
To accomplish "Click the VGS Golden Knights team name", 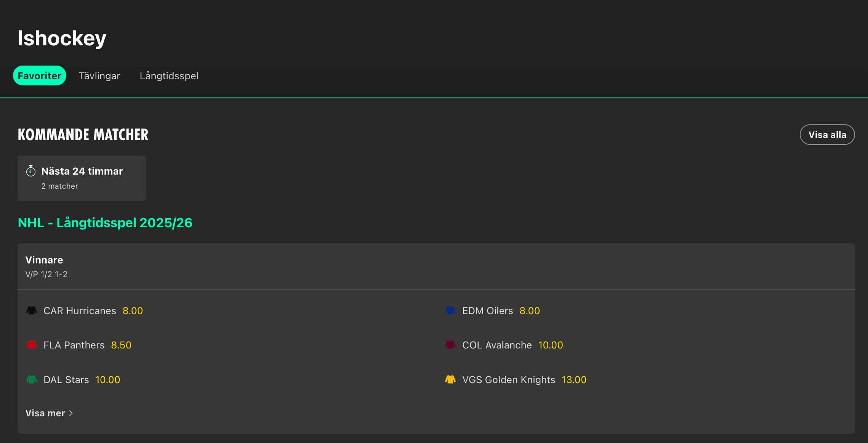I will point(509,380).
